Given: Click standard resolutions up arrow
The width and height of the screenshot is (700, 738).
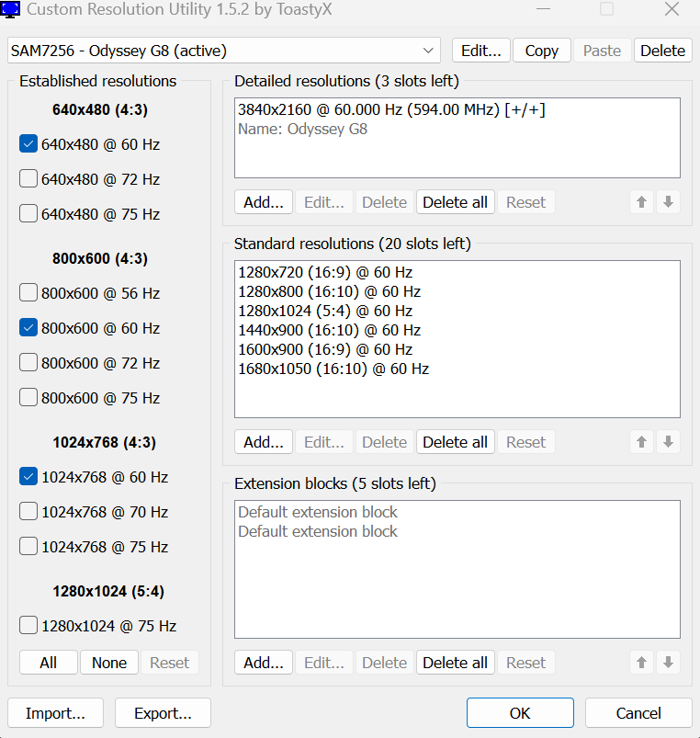Looking at the screenshot, I should coord(643,442).
